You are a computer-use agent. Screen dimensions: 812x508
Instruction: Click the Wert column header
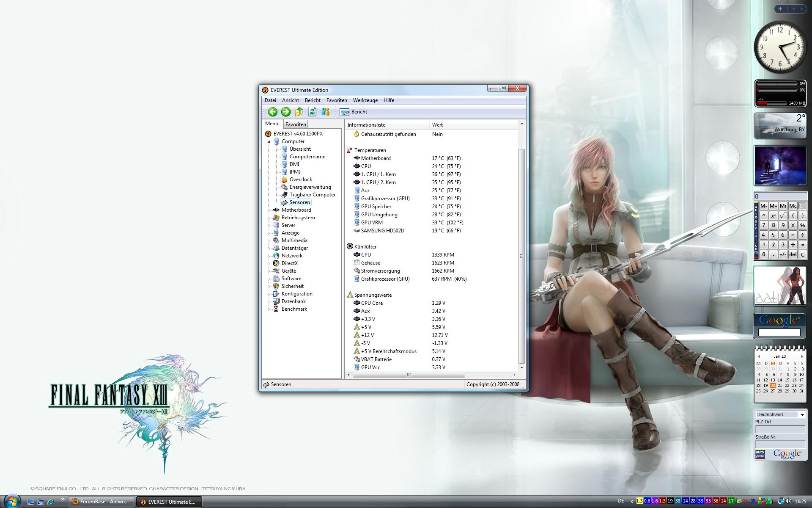pyautogui.click(x=437, y=125)
